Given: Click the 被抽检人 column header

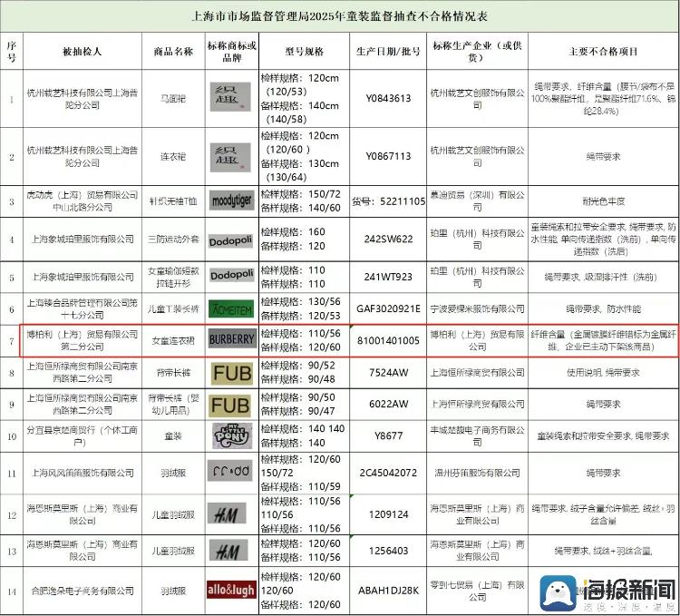Looking at the screenshot, I should [x=83, y=52].
